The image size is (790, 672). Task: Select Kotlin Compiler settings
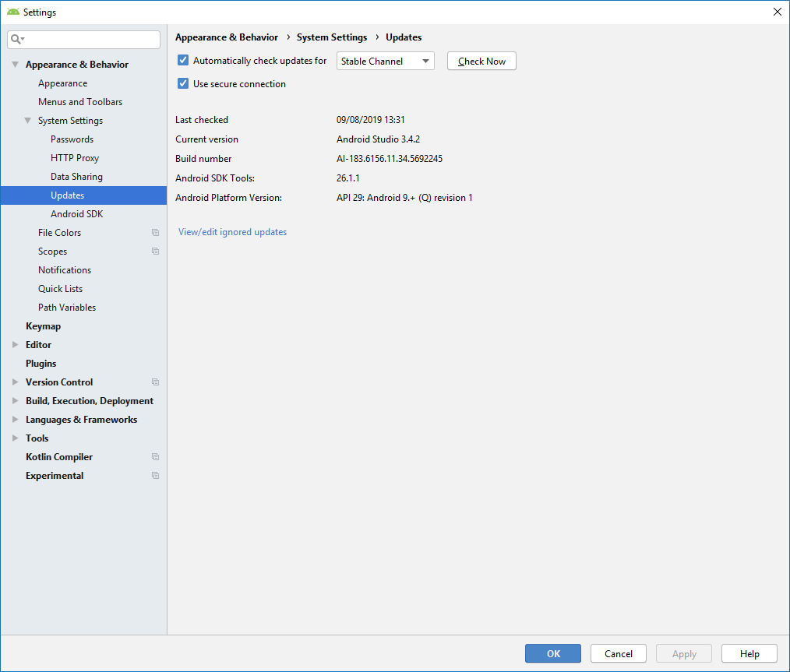(x=59, y=456)
